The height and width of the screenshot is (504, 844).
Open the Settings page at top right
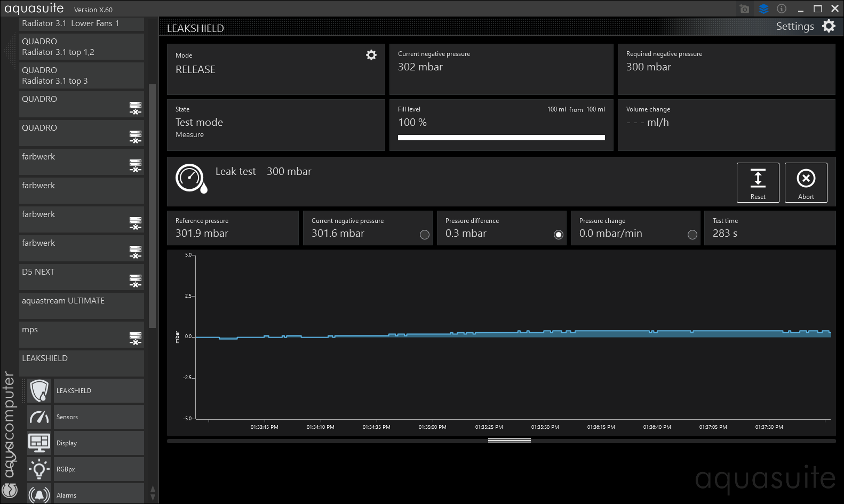[805, 26]
